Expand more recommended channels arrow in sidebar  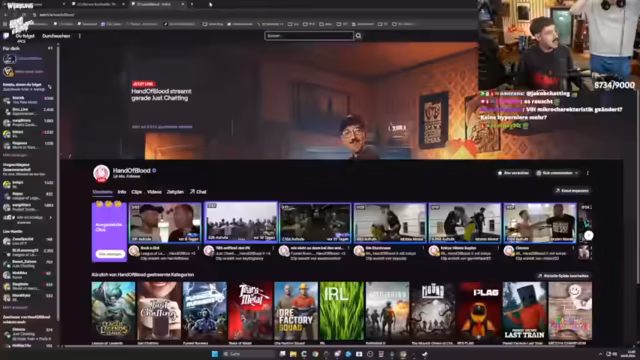[x=51, y=218]
